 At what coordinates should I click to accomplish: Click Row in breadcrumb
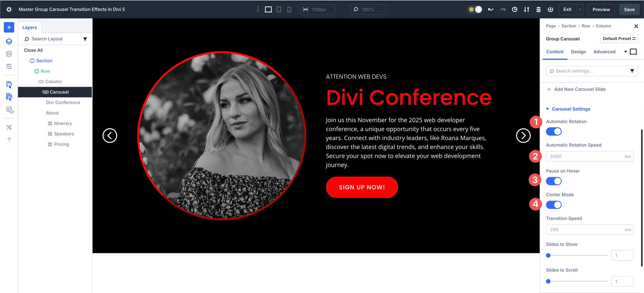[x=586, y=26]
